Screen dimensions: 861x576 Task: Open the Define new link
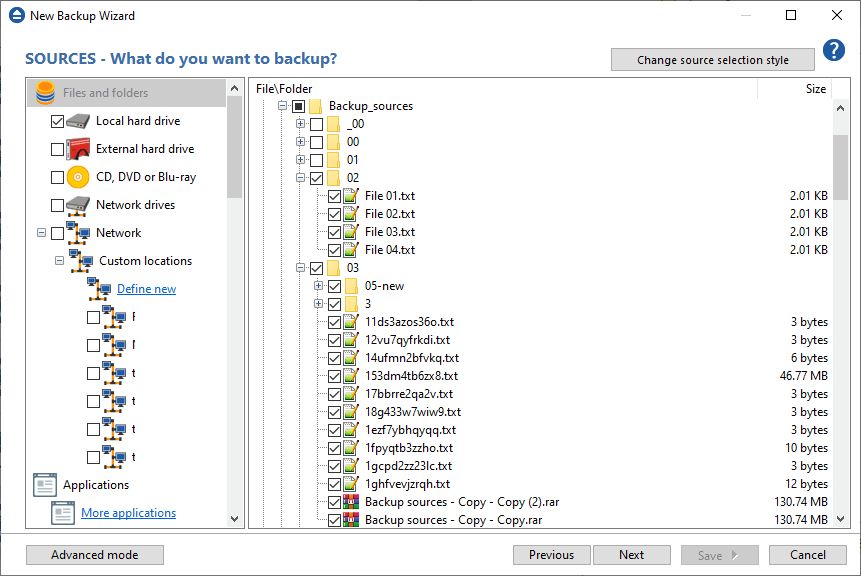[x=146, y=289]
